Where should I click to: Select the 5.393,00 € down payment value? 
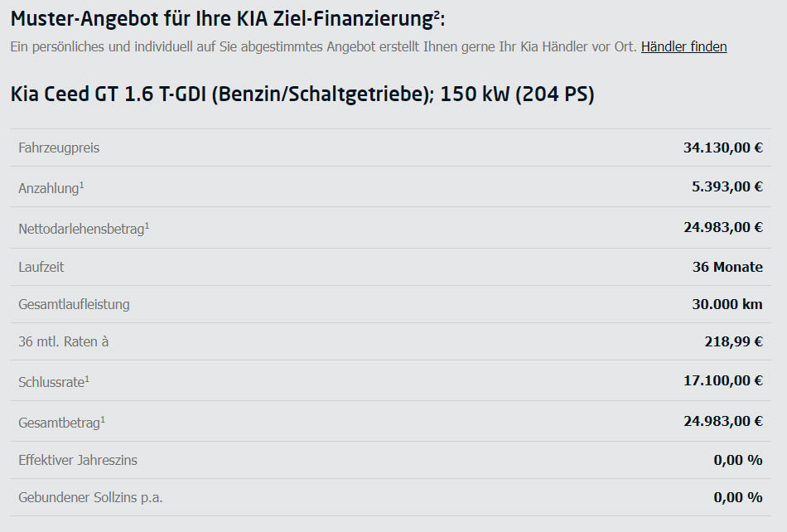727,186
